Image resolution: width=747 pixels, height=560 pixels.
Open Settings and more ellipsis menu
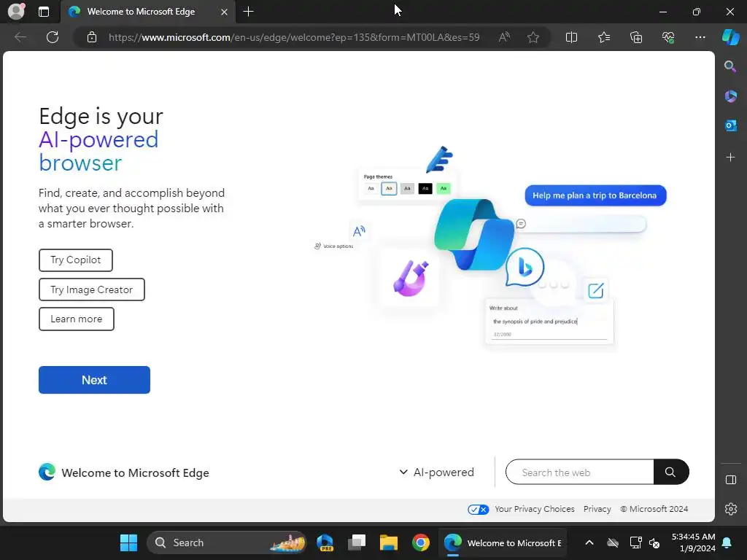pyautogui.click(x=700, y=37)
